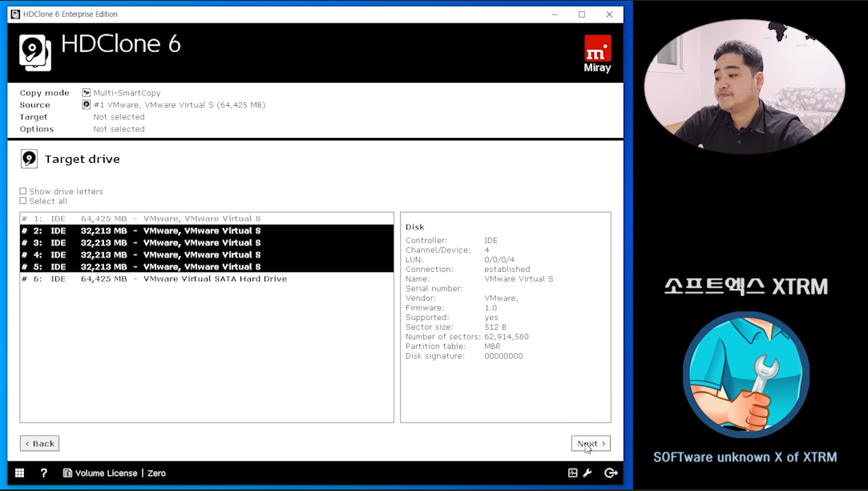Image resolution: width=868 pixels, height=491 pixels.
Task: Click the Source disk icon
Action: [86, 105]
